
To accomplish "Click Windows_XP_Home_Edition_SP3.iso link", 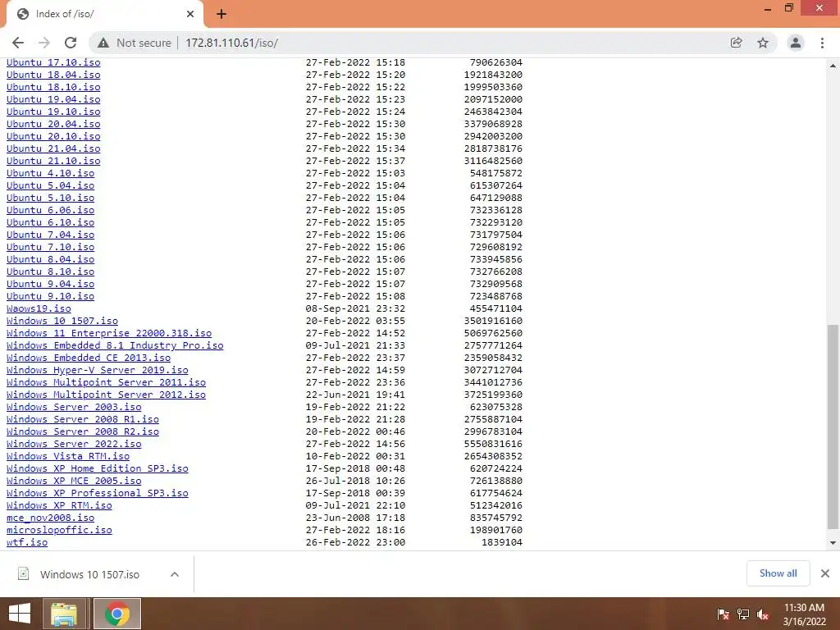I will [x=98, y=469].
